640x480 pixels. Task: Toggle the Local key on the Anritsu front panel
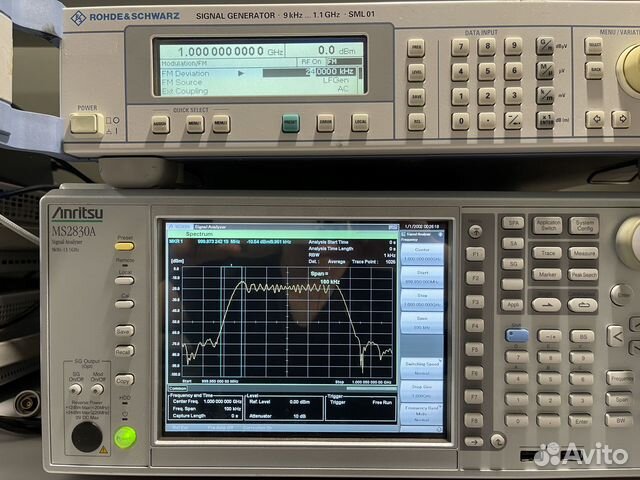124,281
